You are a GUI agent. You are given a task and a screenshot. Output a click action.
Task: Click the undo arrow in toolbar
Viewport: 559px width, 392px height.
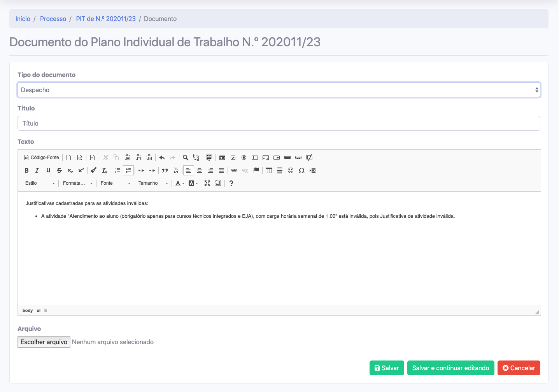pyautogui.click(x=162, y=157)
